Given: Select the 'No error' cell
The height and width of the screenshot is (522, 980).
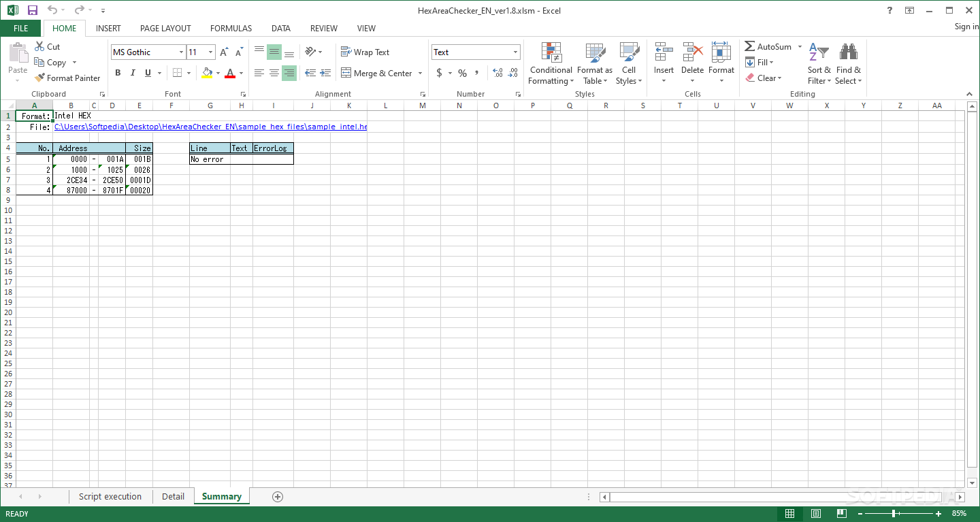Looking at the screenshot, I should pos(210,159).
